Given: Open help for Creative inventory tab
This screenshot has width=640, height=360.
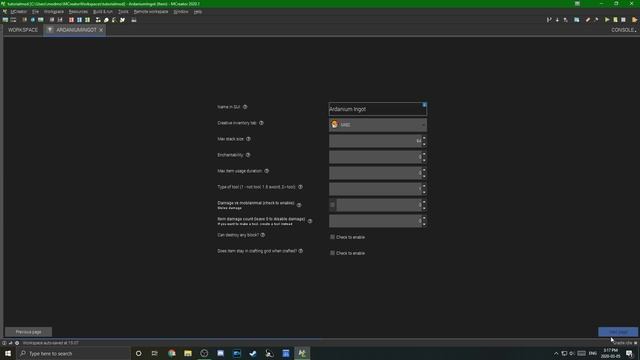Looking at the screenshot, I should [x=261, y=123].
